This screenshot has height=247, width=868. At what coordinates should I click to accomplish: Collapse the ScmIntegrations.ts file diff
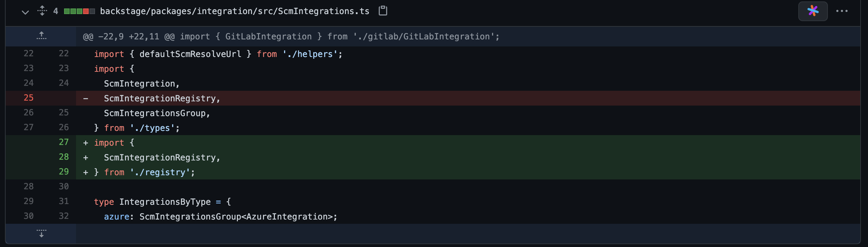coord(25,12)
